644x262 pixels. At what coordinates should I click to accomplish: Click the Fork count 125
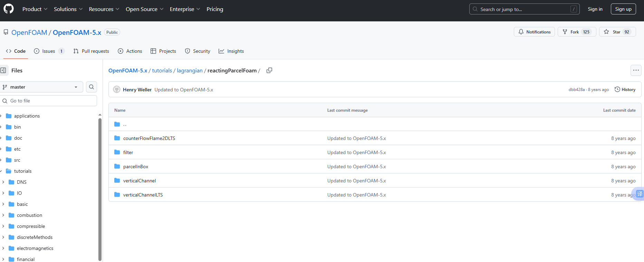pyautogui.click(x=586, y=32)
